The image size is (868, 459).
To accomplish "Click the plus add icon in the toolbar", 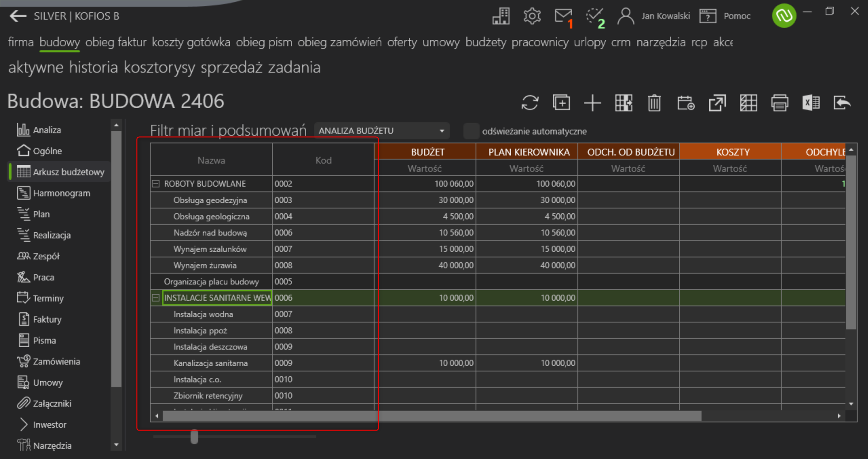I will (x=592, y=103).
